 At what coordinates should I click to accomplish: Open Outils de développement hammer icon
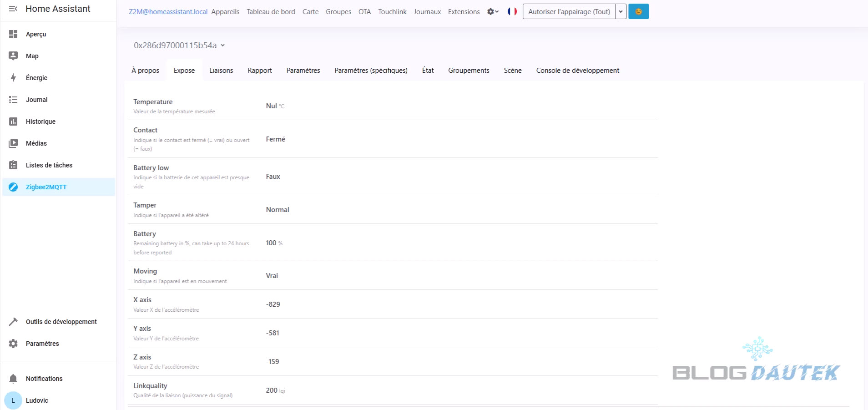click(x=13, y=322)
